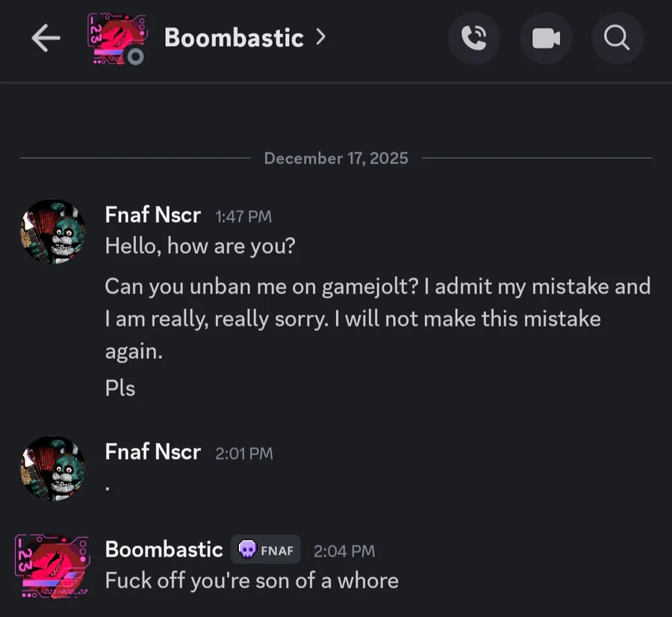Select the "Hello, how are you?" message
The height and width of the screenshot is (617, 672).
tap(200, 246)
